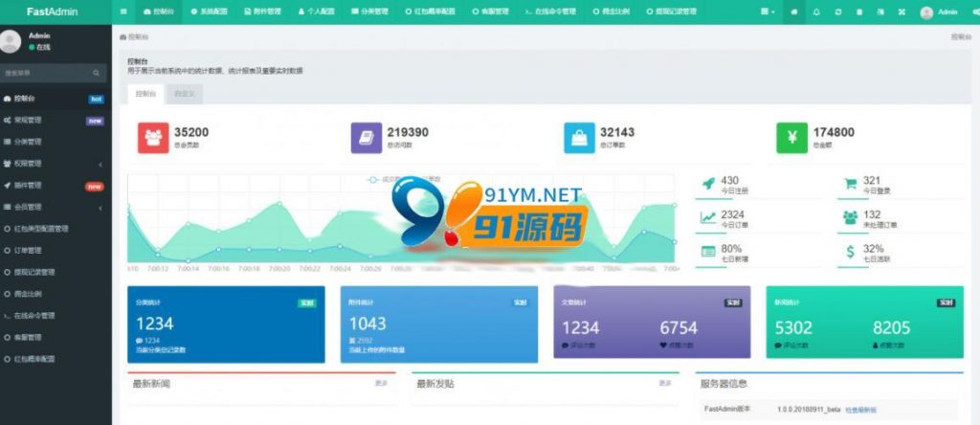Click the dollar icon beside 32%
The height and width of the screenshot is (425, 980).
[x=850, y=251]
